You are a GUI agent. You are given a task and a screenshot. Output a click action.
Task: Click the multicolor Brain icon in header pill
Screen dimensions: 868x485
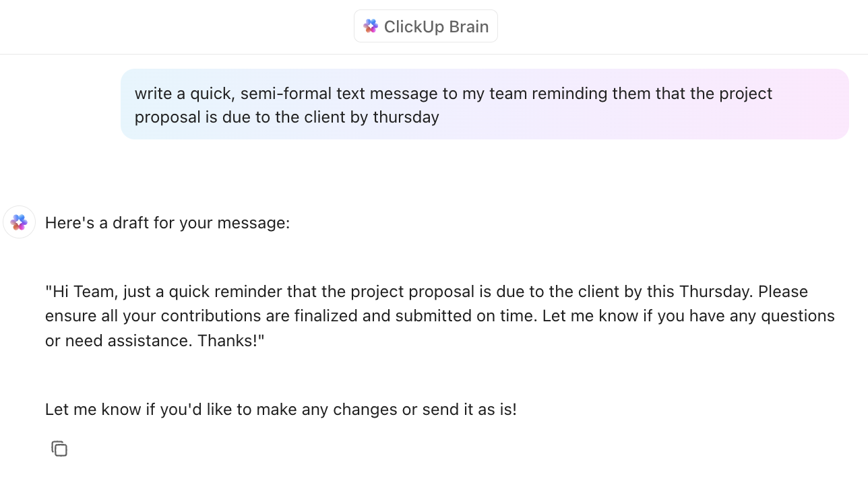371,26
